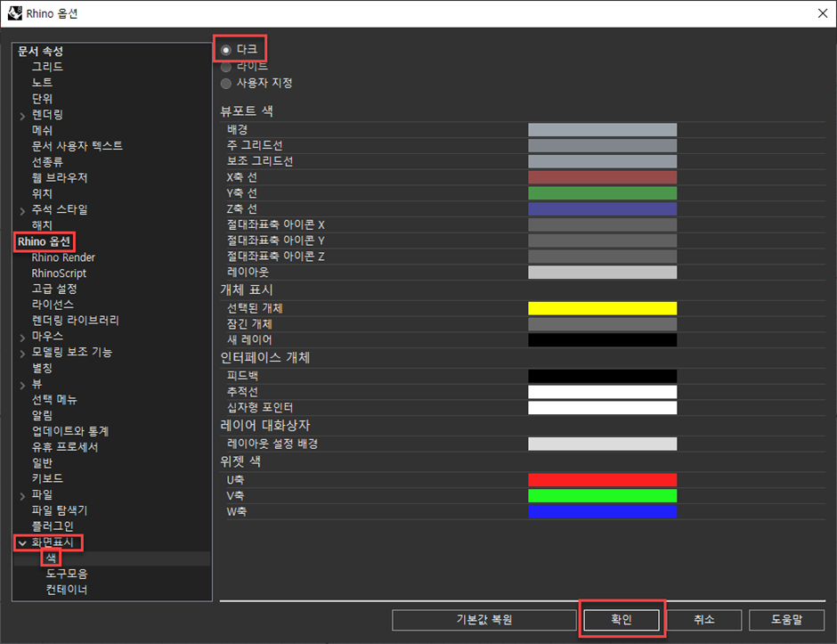Expand the 렌더링 tree node

[x=22, y=115]
